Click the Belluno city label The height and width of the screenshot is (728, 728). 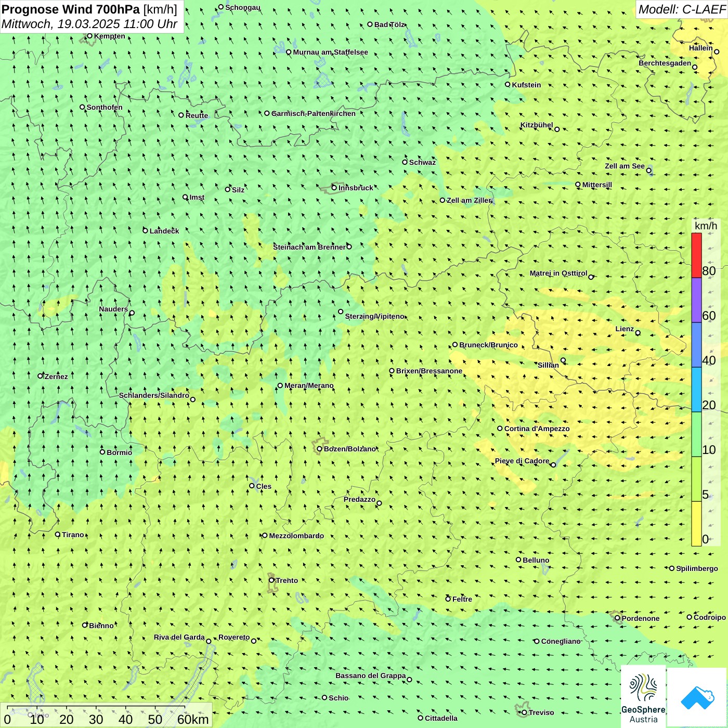536,560
